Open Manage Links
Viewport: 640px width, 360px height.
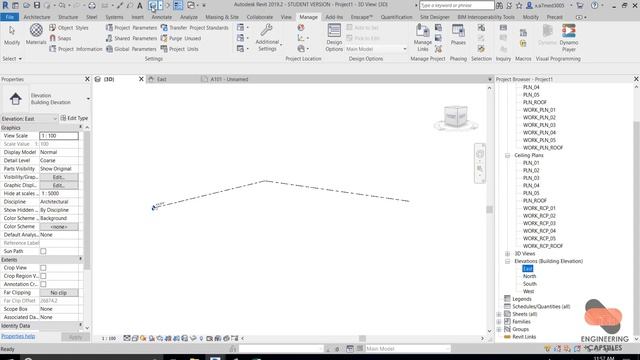422,37
